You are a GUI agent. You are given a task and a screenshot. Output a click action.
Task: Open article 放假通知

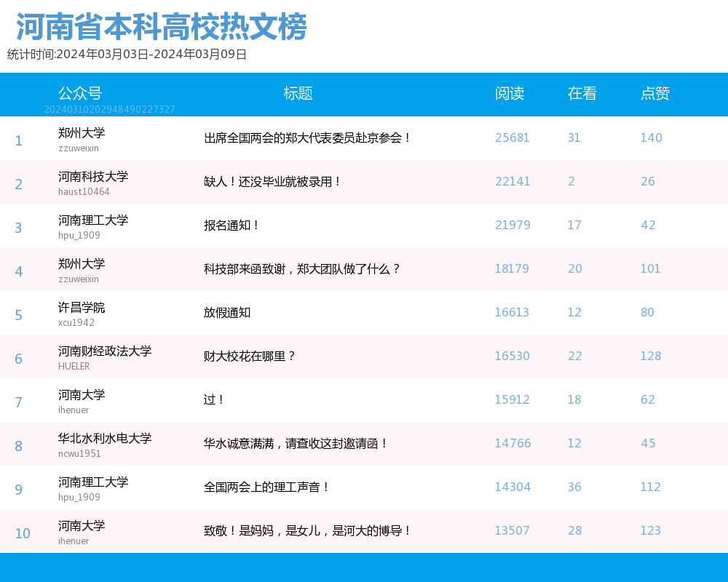tap(227, 312)
